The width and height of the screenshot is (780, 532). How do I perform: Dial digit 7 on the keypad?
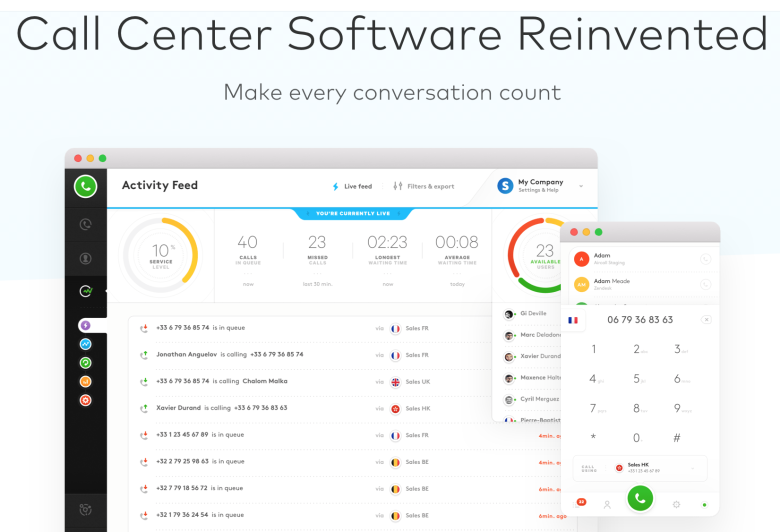point(596,409)
